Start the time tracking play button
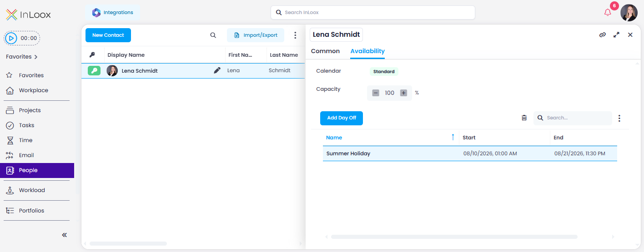This screenshot has height=252, width=644. pyautogui.click(x=11, y=38)
